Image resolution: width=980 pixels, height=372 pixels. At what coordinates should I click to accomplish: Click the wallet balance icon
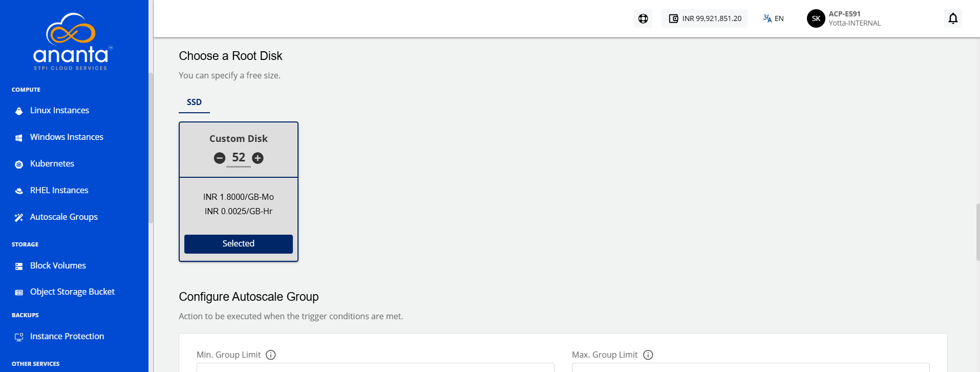click(x=673, y=18)
